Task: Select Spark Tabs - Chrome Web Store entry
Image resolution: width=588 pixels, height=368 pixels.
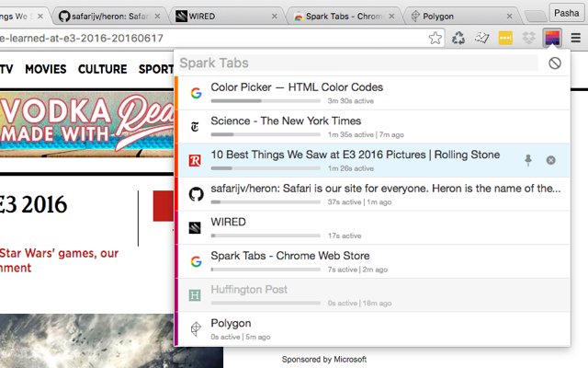Action: tap(374, 261)
